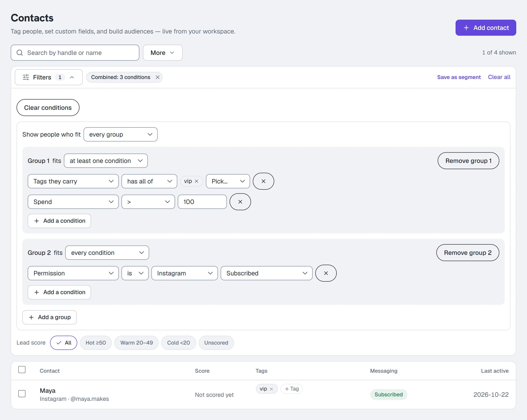Screen dimensions: 527x420
Task: Click the Contact column header
Action: click(x=50, y=371)
